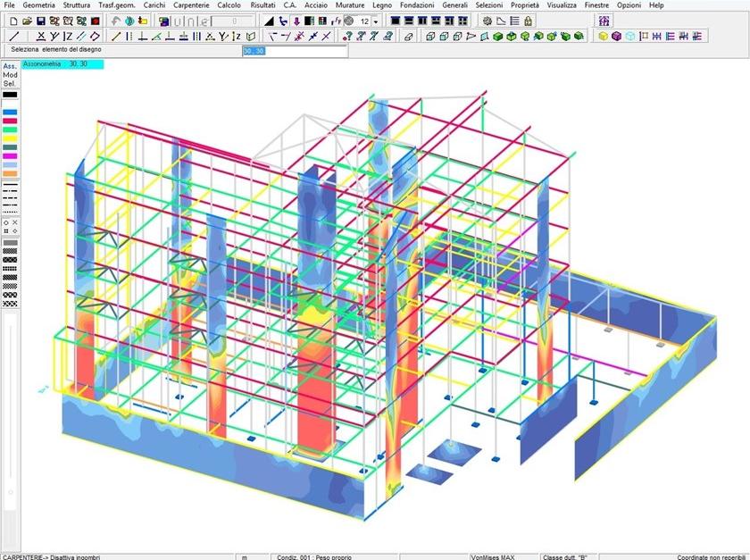The height and width of the screenshot is (560, 750).
Task: Toggle the Sel. mode in left panel
Action: pos(10,84)
